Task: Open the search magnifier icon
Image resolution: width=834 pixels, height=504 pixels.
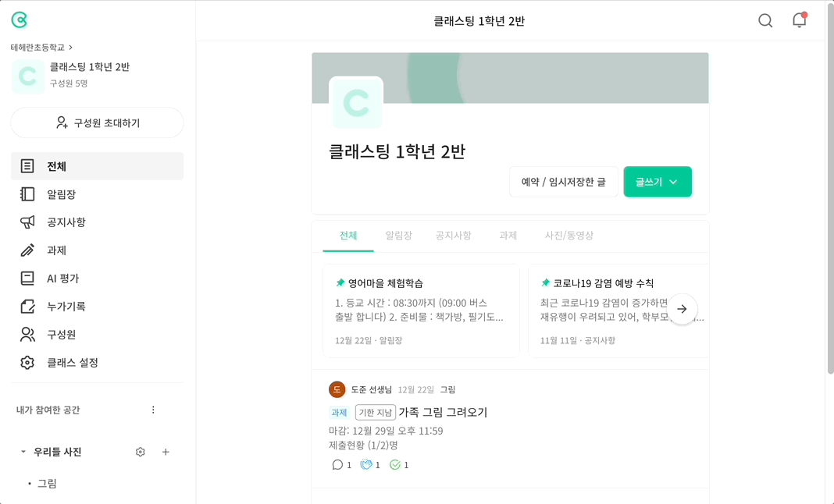Action: [764, 21]
